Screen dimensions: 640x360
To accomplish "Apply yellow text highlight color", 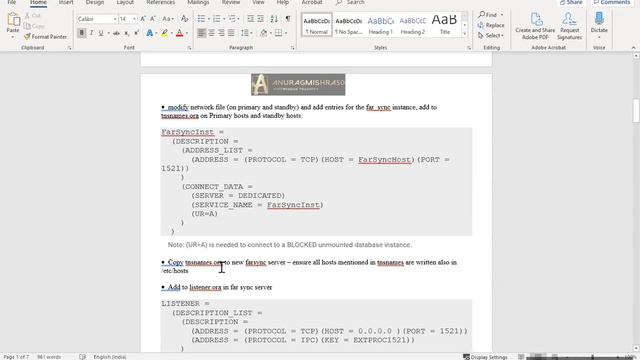I will [x=164, y=33].
